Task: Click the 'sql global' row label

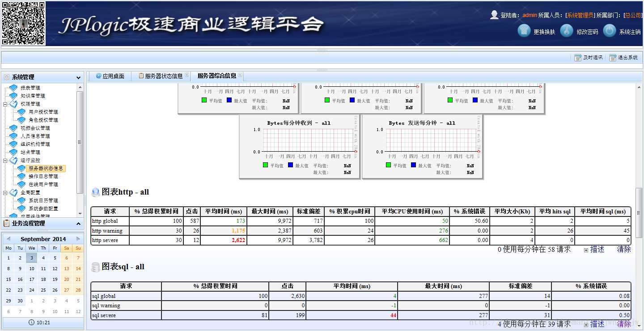Action: (x=104, y=296)
